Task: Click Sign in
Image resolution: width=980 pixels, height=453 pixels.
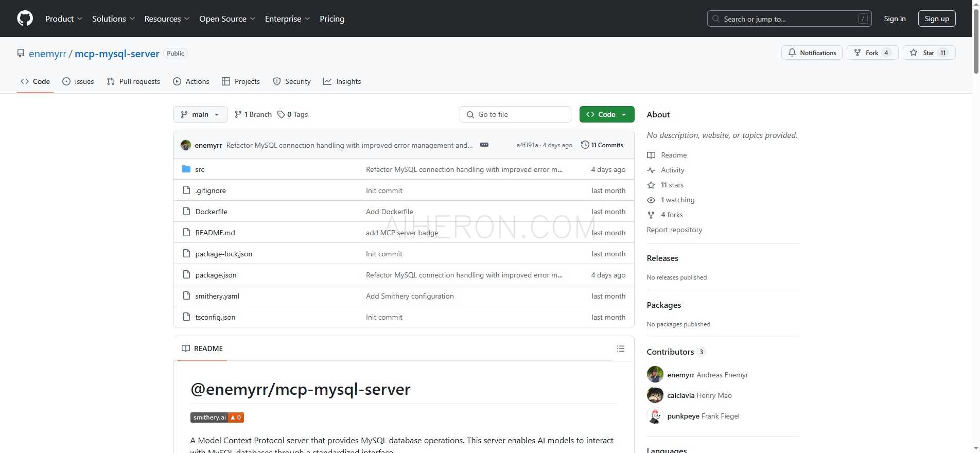Action: [x=895, y=19]
